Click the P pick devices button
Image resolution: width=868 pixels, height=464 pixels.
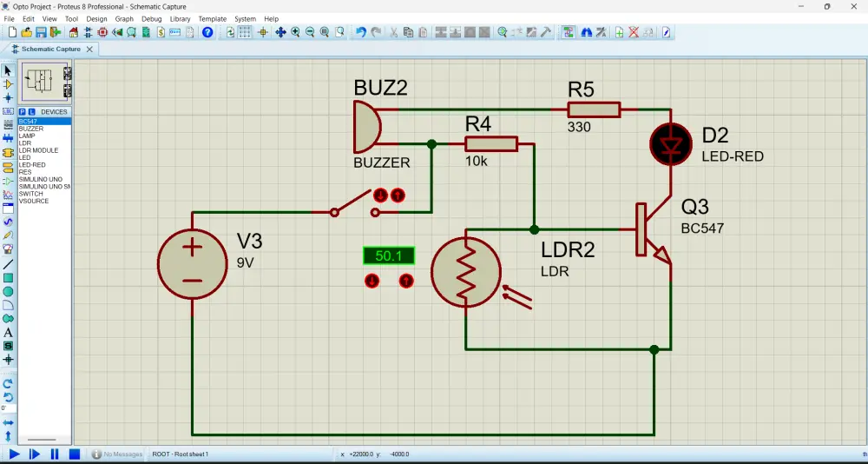[x=23, y=111]
